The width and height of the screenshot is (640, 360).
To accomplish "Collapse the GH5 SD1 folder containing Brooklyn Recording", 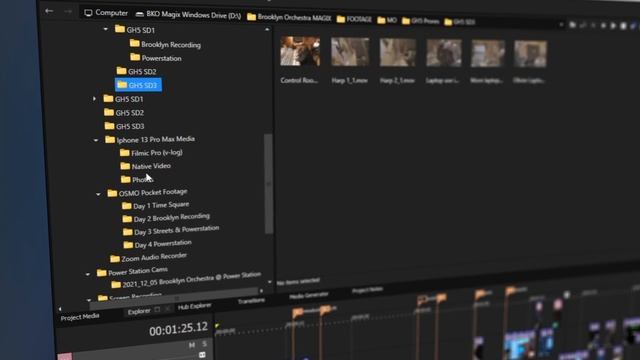I will tap(106, 29).
